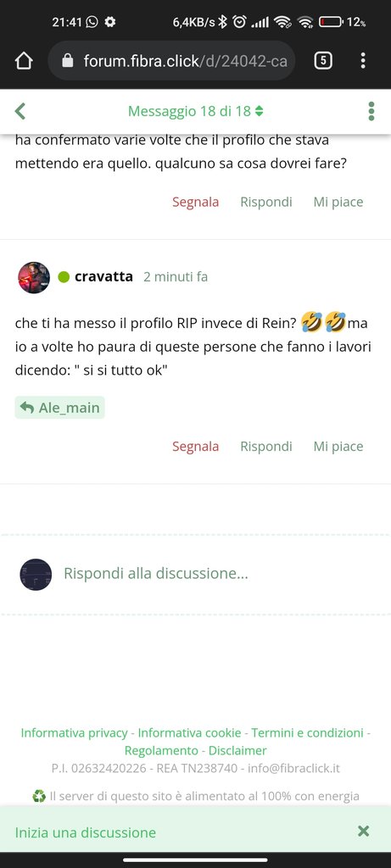Dismiss the 'Inizia una discussione' bar with X
This screenshot has height=868, width=391.
point(363,831)
